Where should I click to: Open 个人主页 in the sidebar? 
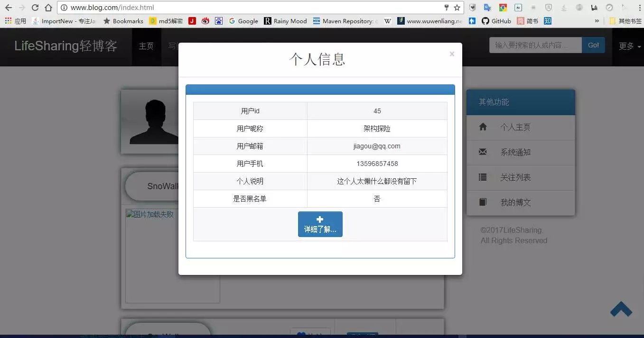(x=521, y=127)
